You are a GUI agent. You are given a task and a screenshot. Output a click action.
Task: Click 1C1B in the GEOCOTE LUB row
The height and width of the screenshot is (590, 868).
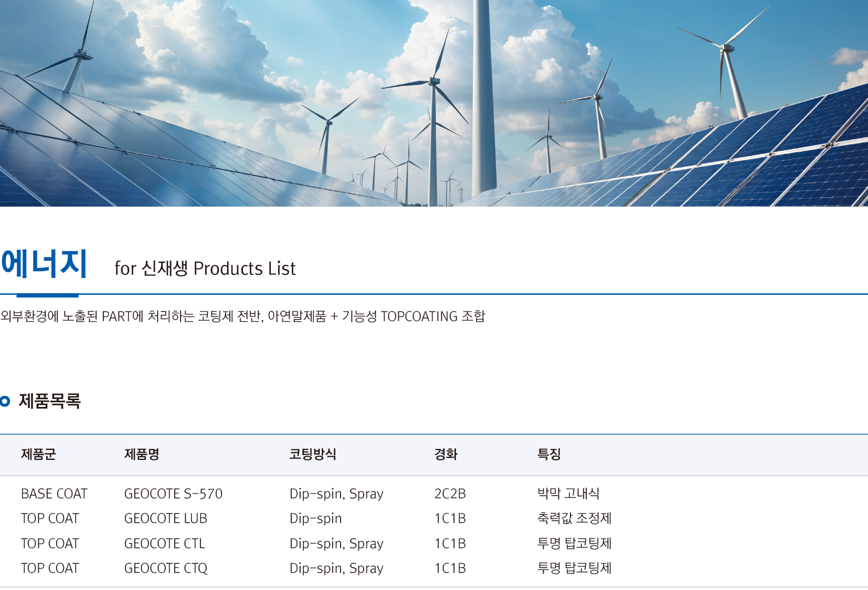coord(450,518)
